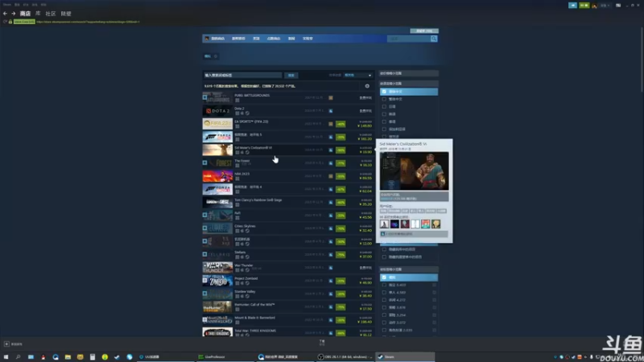Click the 搜索 button next to term field
This screenshot has width=644, height=362.
291,75
